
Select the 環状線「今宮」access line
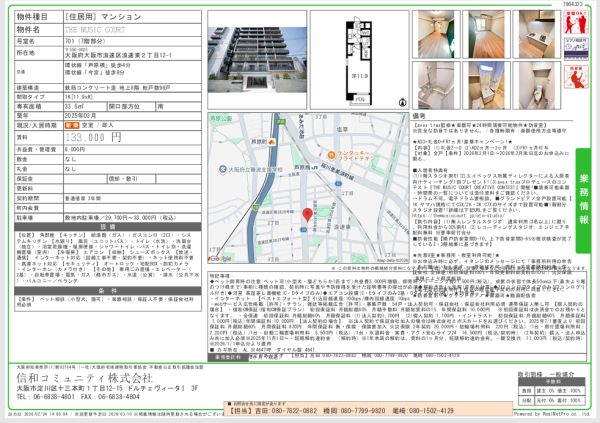click(95, 72)
